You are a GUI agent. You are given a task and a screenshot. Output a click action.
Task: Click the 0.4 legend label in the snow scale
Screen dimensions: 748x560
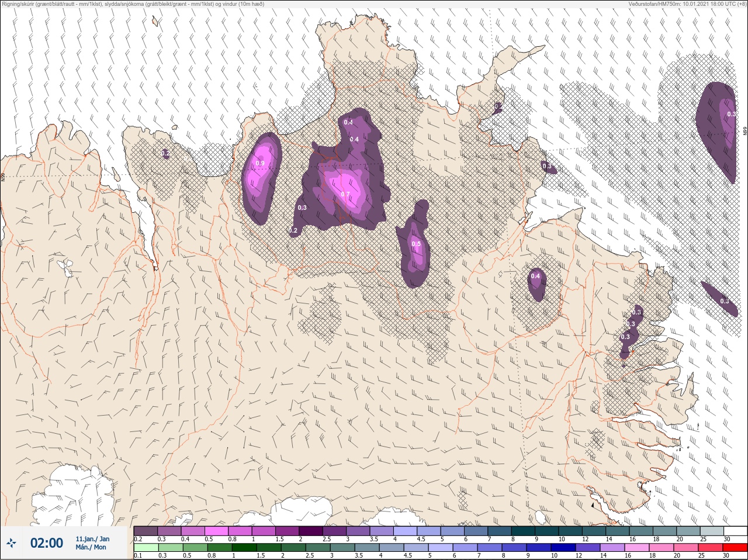pyautogui.click(x=185, y=539)
